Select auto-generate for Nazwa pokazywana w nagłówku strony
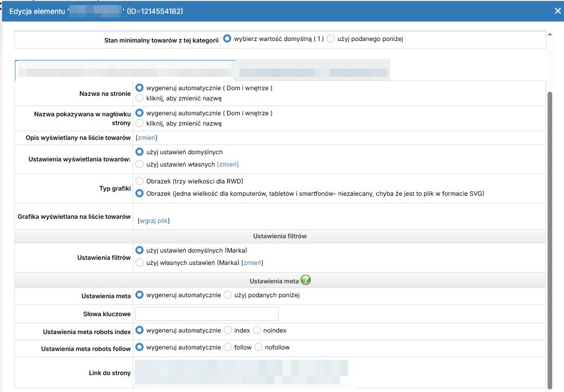The height and width of the screenshot is (392, 564). pyautogui.click(x=139, y=113)
